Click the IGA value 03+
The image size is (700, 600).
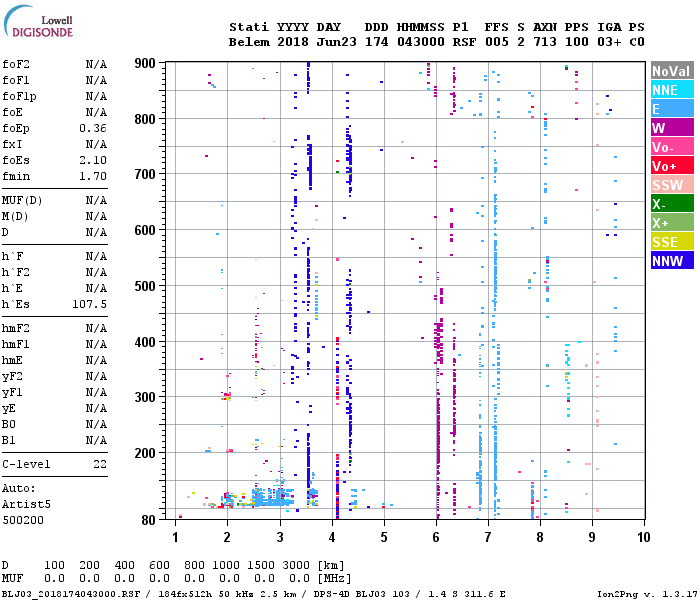click(609, 42)
